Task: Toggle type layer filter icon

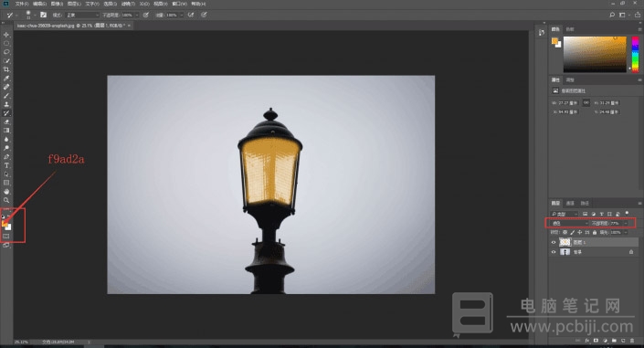Action: [602, 214]
